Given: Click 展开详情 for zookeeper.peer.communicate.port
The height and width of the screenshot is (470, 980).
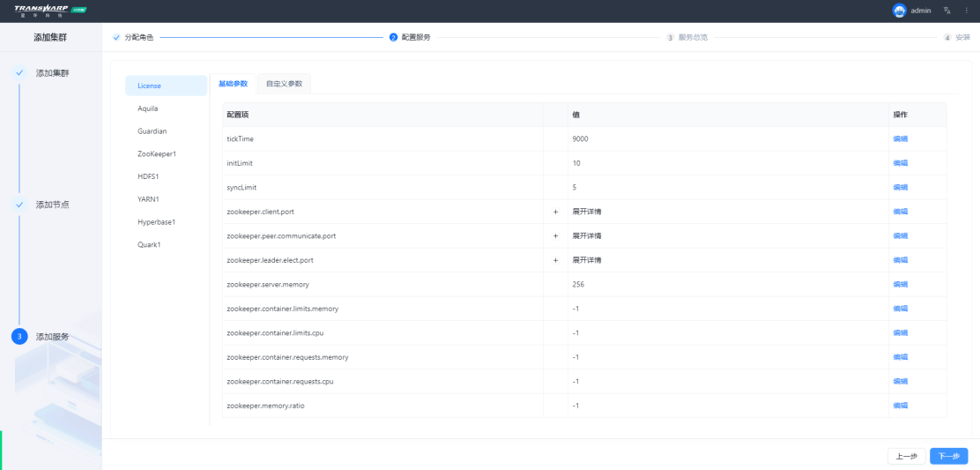Looking at the screenshot, I should click(586, 236).
